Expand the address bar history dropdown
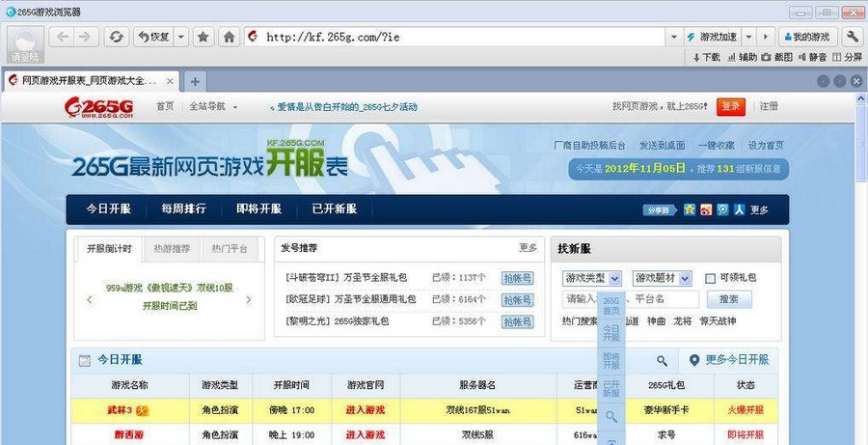Screen dimensions: 868x445 coord(674,37)
